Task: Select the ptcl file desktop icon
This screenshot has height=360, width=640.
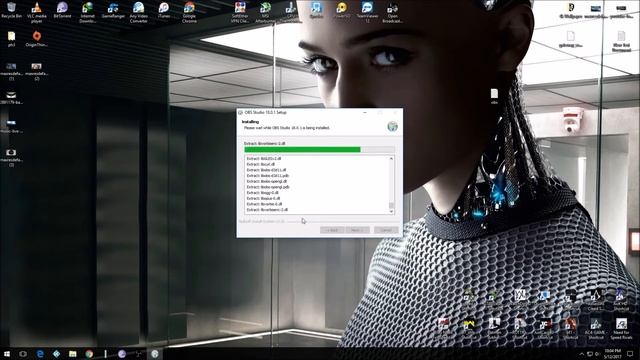Action: pos(11,39)
